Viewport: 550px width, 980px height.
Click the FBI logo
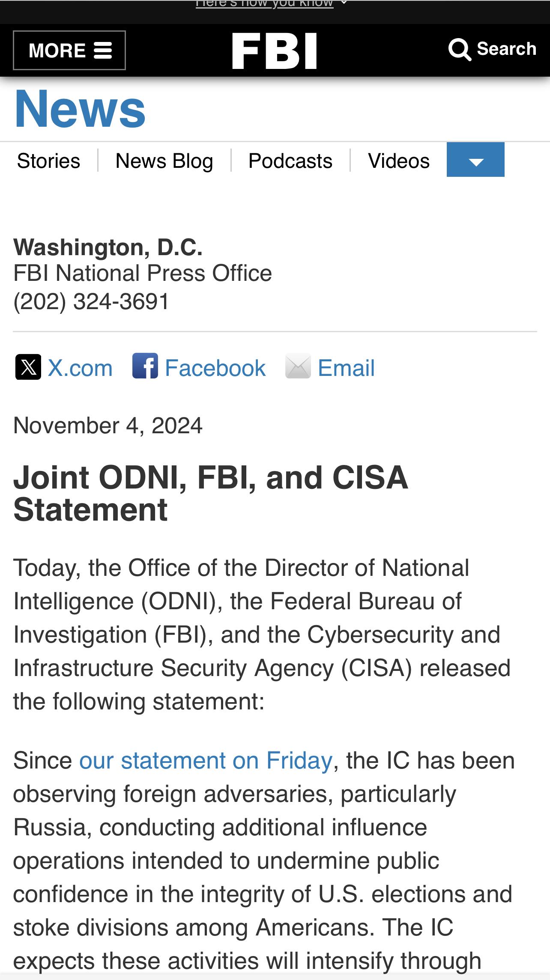tap(275, 51)
